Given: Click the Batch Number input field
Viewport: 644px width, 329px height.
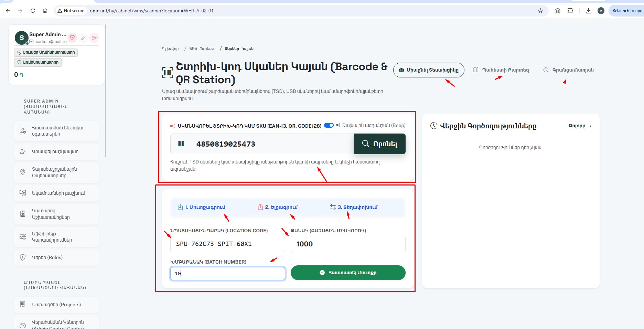Looking at the screenshot, I should click(x=228, y=274).
